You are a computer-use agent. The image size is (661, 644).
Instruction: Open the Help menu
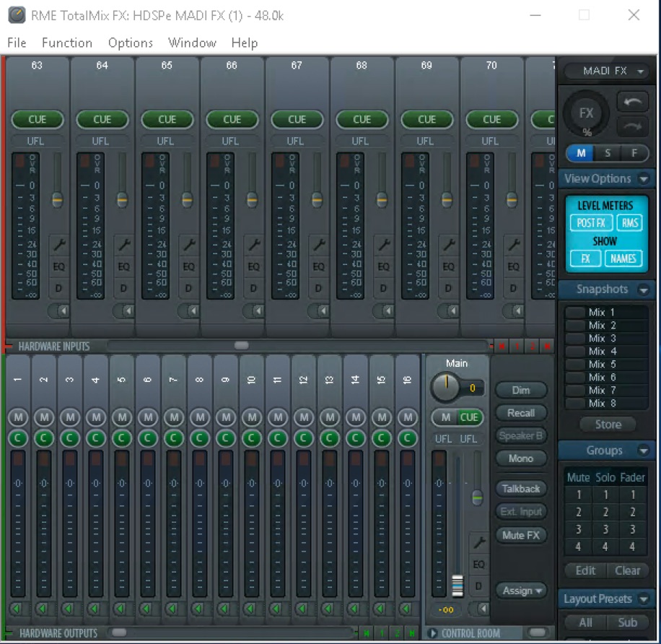pos(245,43)
